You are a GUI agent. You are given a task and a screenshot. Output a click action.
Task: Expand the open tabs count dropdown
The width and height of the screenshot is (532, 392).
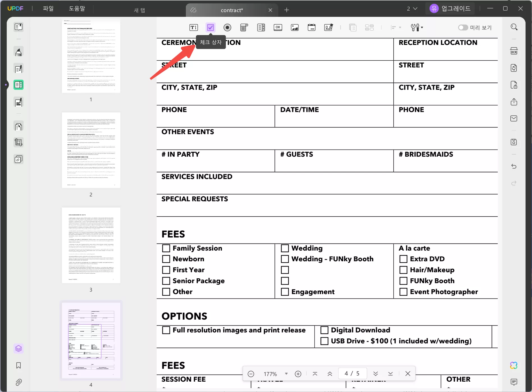(x=412, y=9)
